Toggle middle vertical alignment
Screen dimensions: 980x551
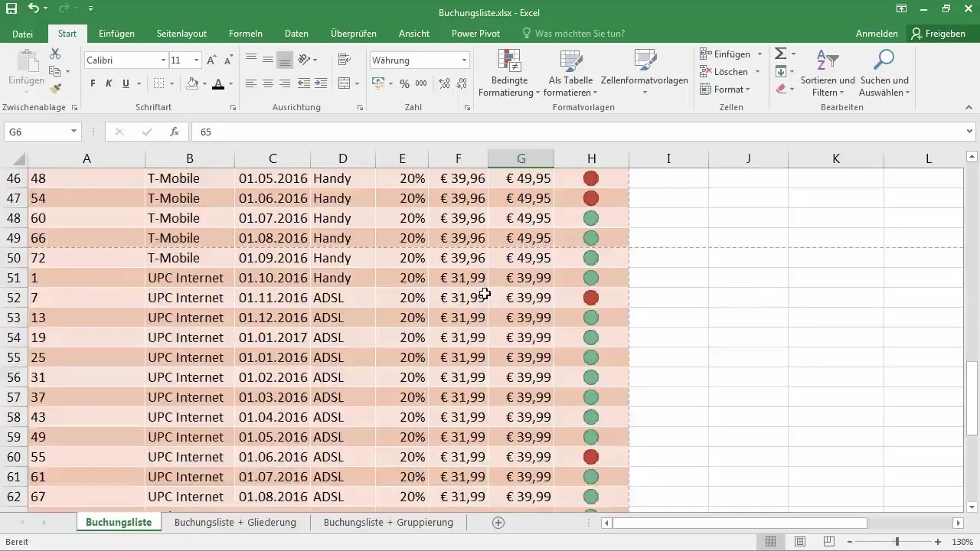coord(268,60)
